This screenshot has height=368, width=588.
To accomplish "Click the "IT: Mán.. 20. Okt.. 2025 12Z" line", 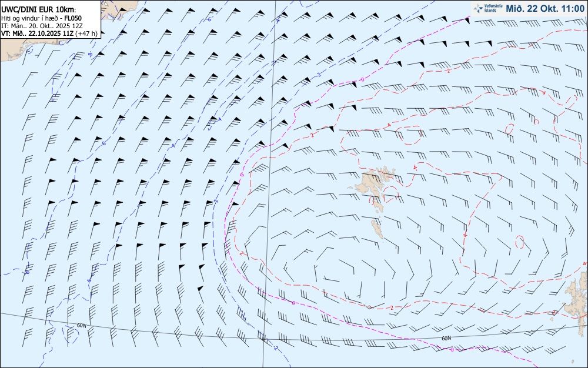I will (42, 26).
